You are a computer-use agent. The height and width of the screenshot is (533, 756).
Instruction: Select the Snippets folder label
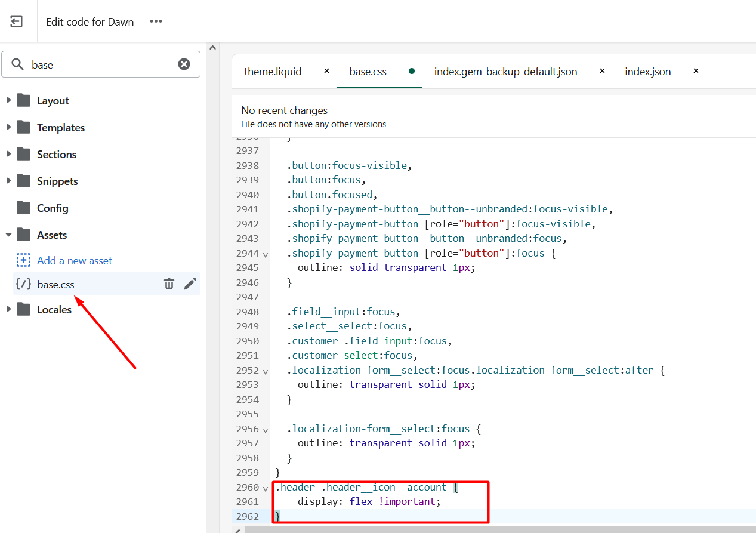57,181
